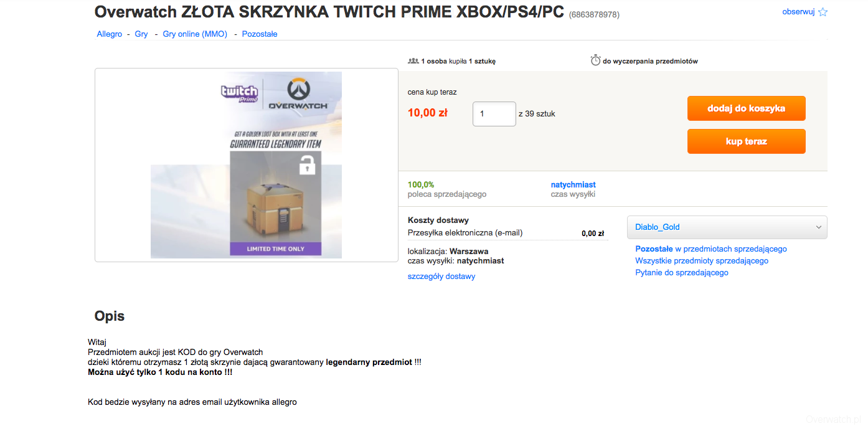Navigate to the Pozostałe breadcrumb
This screenshot has width=868, height=431.
(260, 34)
